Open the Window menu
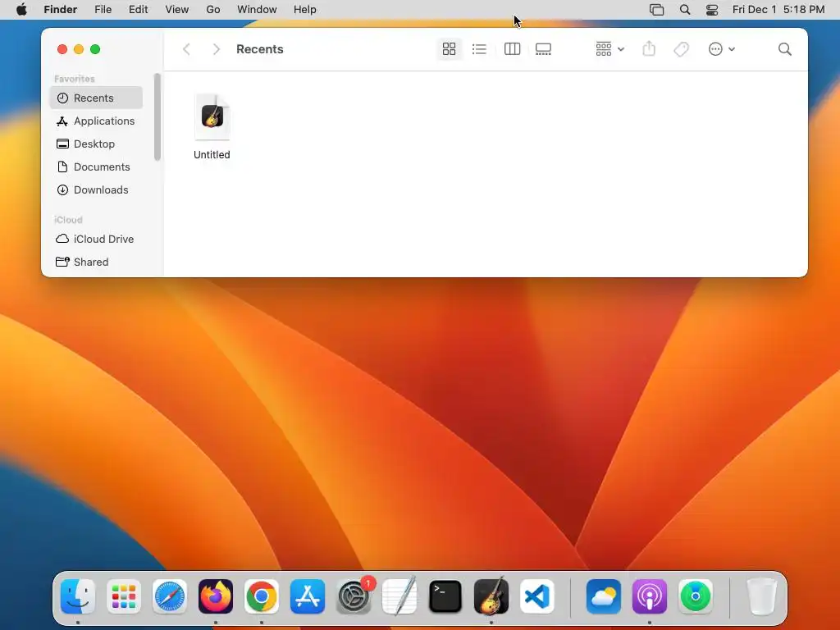 pos(257,10)
